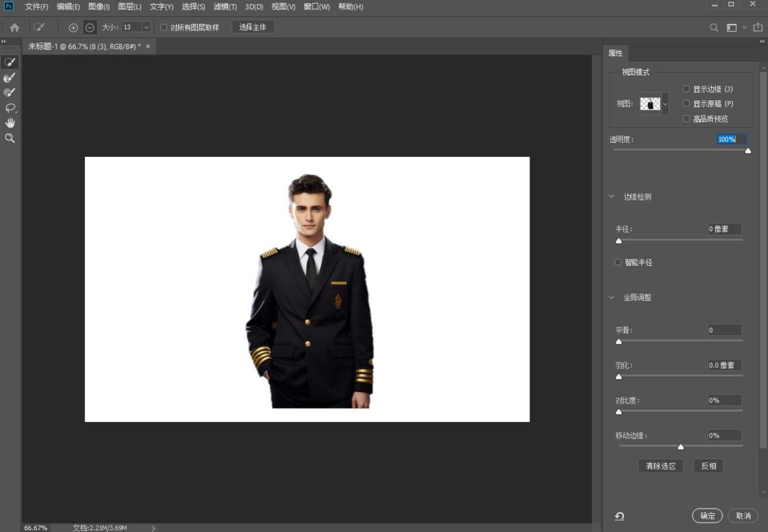Click the Home icon in options bar
This screenshot has height=532, width=768.
[x=15, y=27]
